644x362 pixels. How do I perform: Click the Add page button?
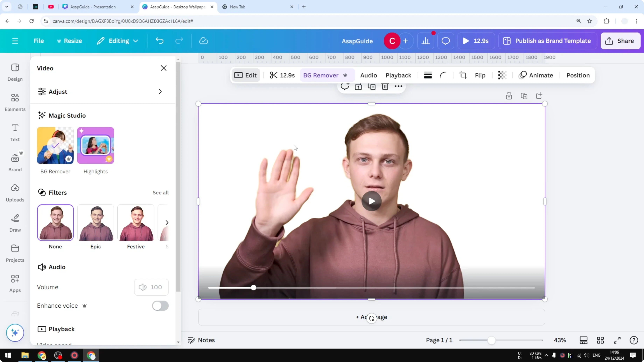pos(372,317)
